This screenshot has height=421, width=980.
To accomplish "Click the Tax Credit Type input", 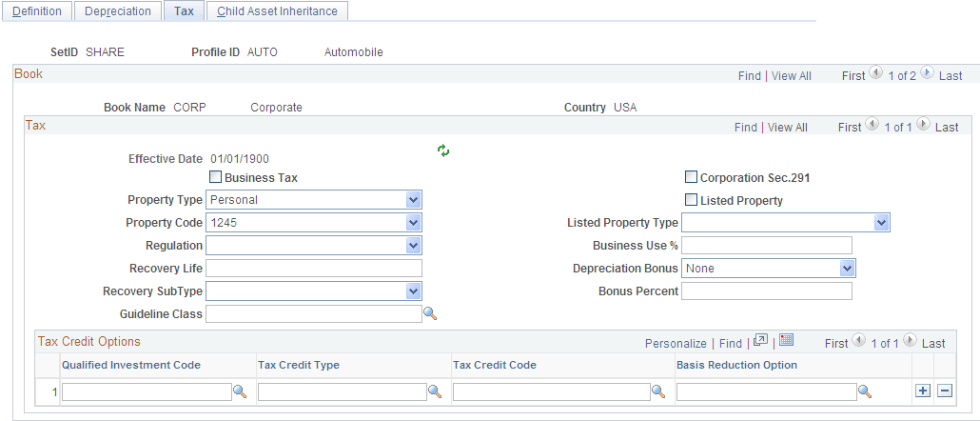I will [343, 391].
